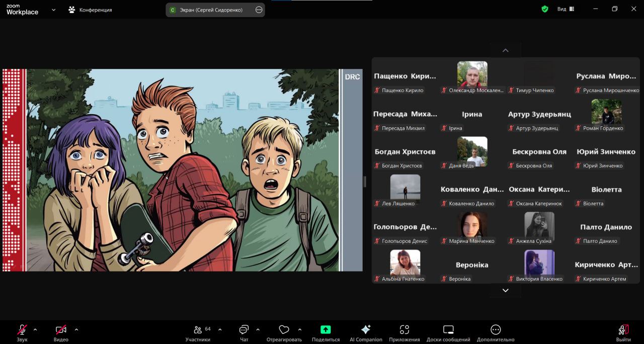Click the muted mic icon beside Юрий Зинченко
The width and height of the screenshot is (644, 344).
(x=579, y=166)
